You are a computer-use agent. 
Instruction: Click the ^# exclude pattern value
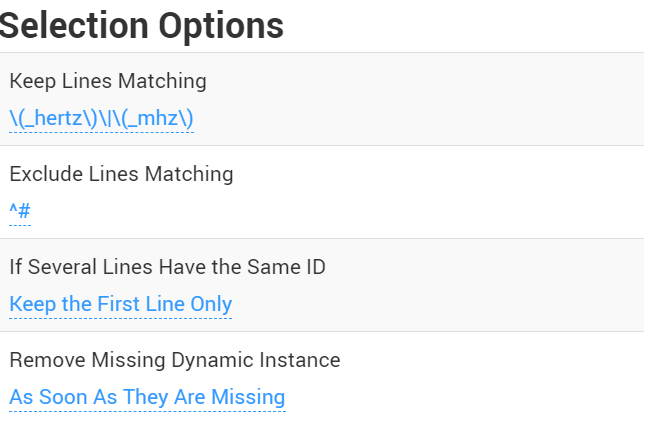pos(20,211)
